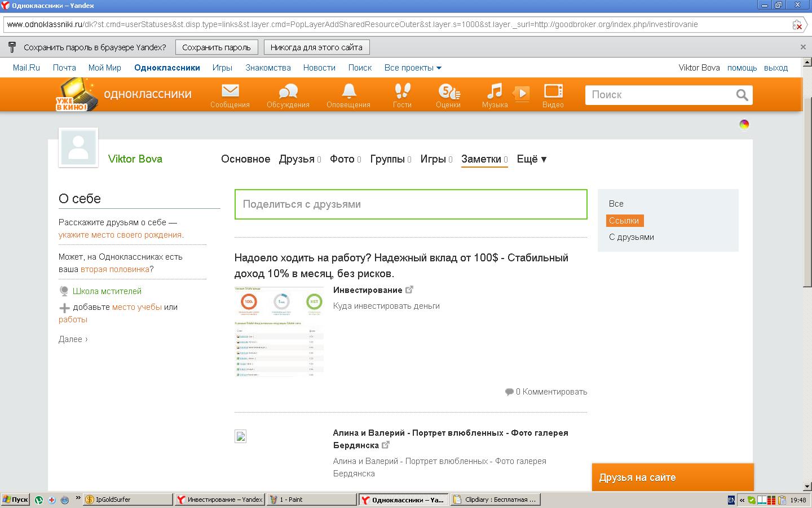Image resolution: width=812 pixels, height=508 pixels.
Task: Click the Mail.Ru link
Action: click(27, 68)
